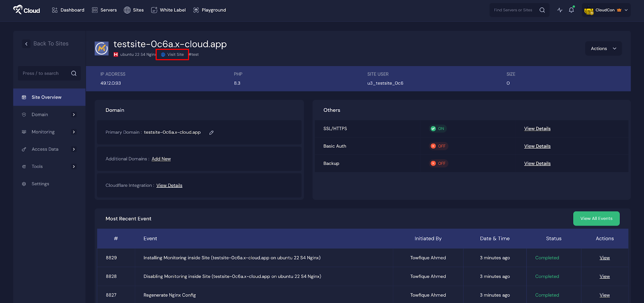The image size is (644, 303).
Task: Go to Settings in the sidebar
Action: [40, 184]
